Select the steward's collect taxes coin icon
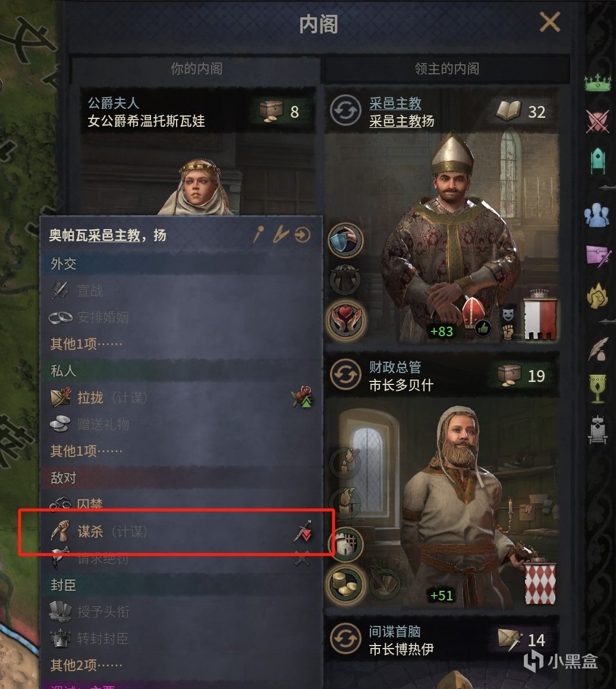Viewport: 616px width, 689px height. coord(346,584)
